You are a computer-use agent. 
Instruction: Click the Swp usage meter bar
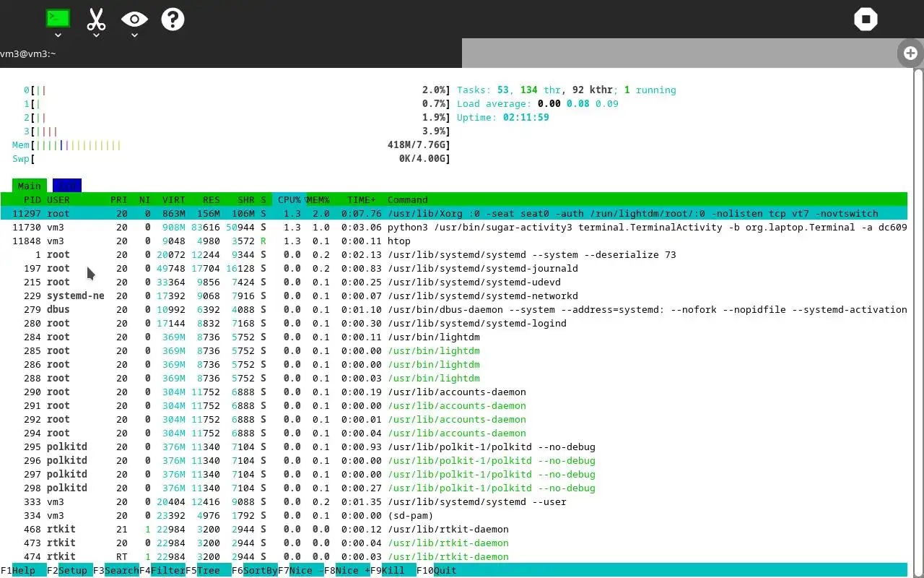tap(231, 158)
